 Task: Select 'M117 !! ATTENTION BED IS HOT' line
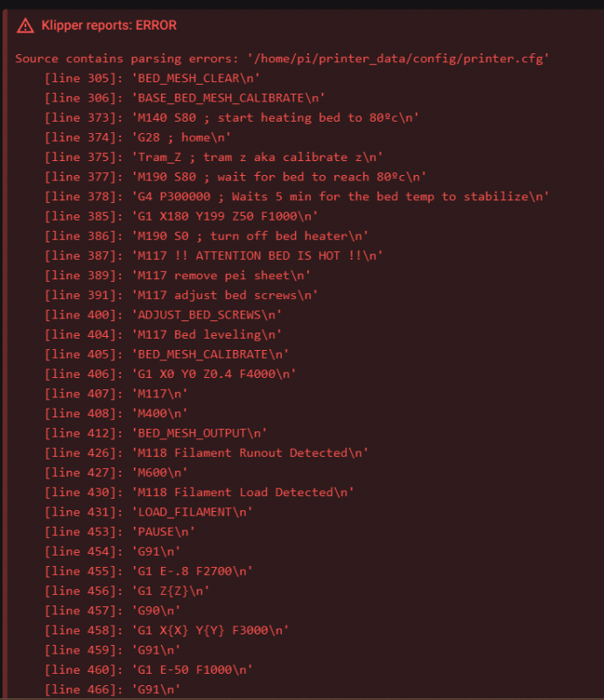click(x=214, y=255)
